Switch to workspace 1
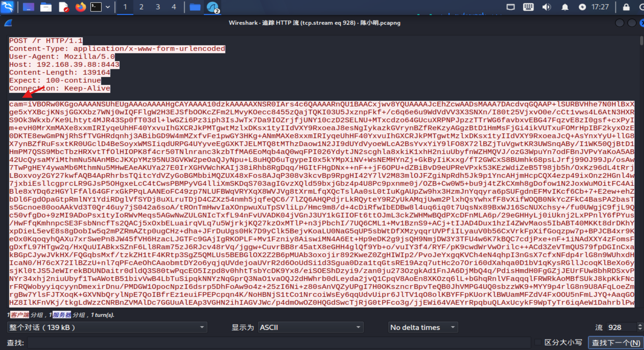Image resolution: width=644 pixels, height=350 pixels. [x=125, y=7]
